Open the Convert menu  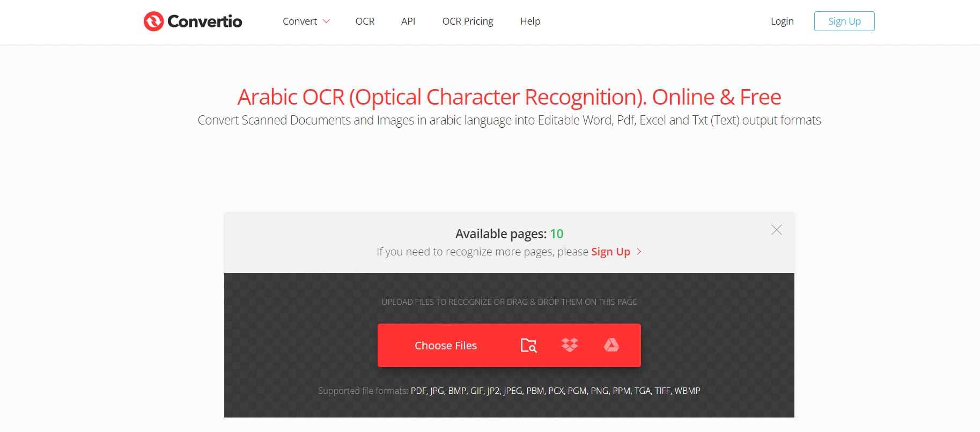300,21
